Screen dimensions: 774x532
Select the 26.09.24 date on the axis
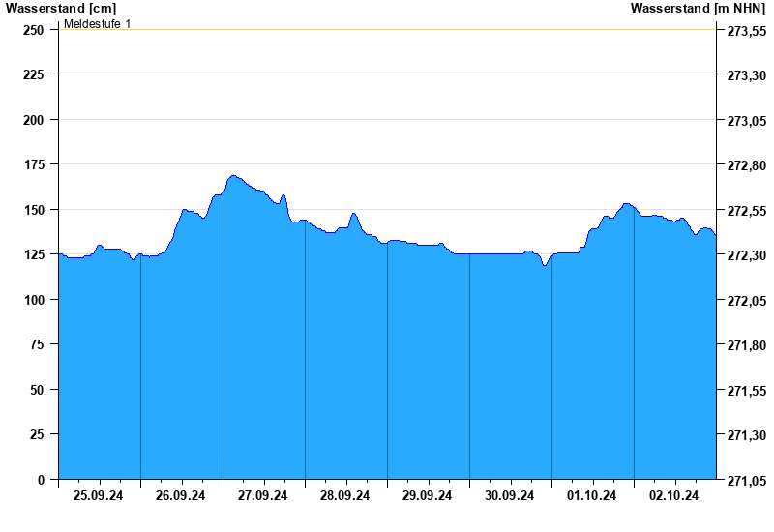coord(181,496)
